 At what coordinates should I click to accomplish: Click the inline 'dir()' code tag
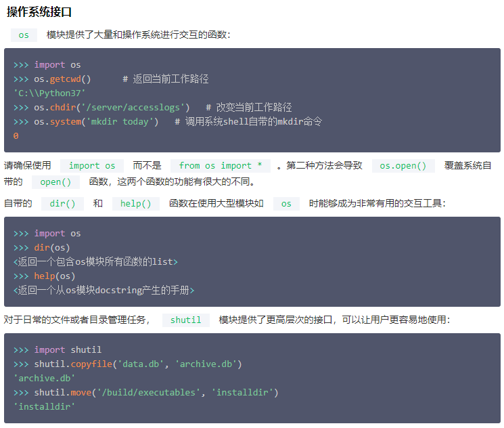coord(63,204)
